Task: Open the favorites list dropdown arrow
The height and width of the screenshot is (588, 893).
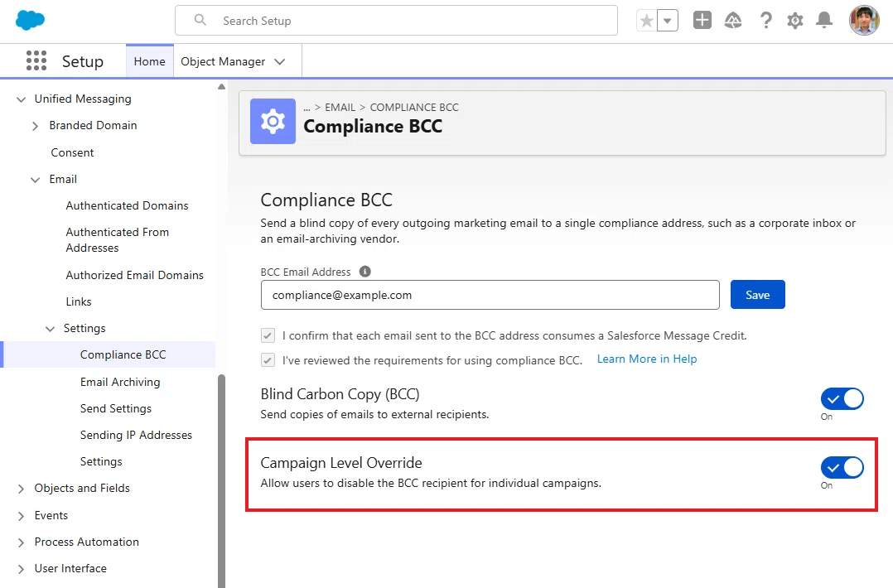Action: [668, 21]
